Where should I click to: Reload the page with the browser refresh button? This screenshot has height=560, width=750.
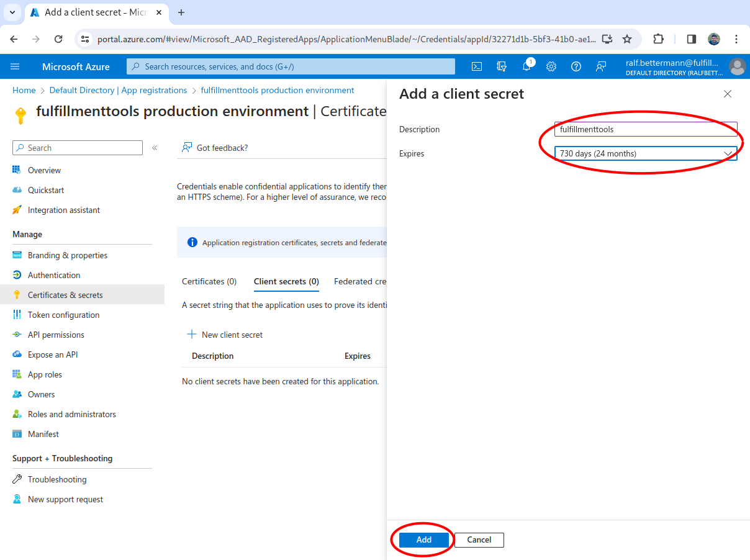58,39
